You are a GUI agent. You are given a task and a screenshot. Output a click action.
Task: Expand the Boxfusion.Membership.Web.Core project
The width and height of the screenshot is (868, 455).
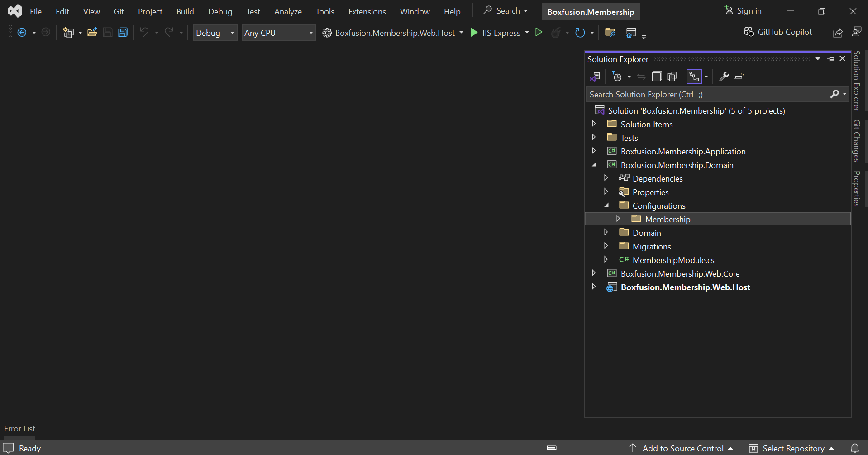pyautogui.click(x=594, y=273)
